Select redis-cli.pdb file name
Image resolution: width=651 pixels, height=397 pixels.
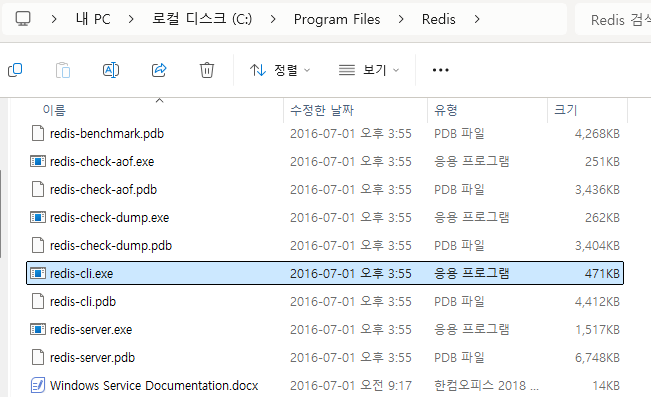[83, 301]
